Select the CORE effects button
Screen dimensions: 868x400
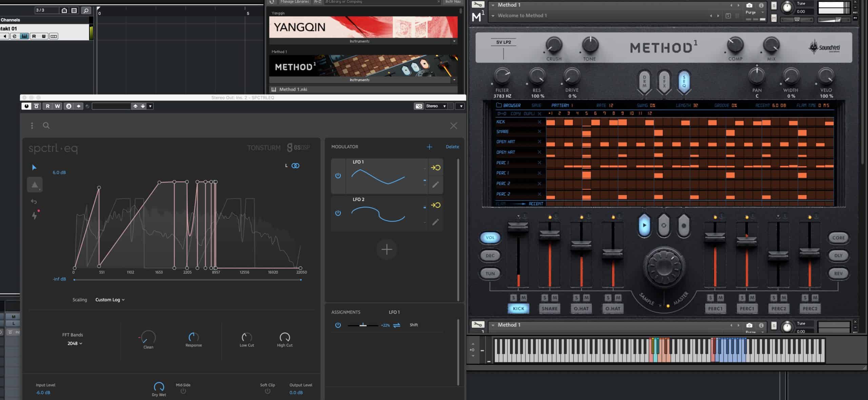838,238
